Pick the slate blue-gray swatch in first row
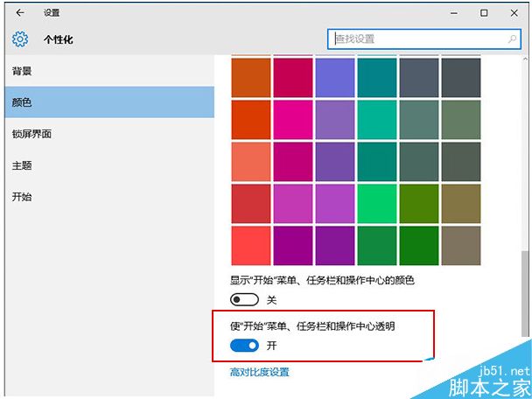This screenshot has width=532, height=399. pos(419,78)
